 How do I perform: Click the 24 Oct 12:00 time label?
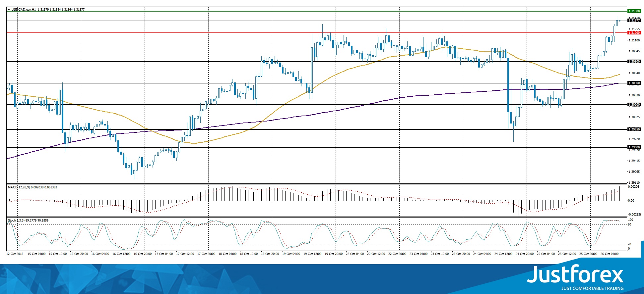pos(503,254)
